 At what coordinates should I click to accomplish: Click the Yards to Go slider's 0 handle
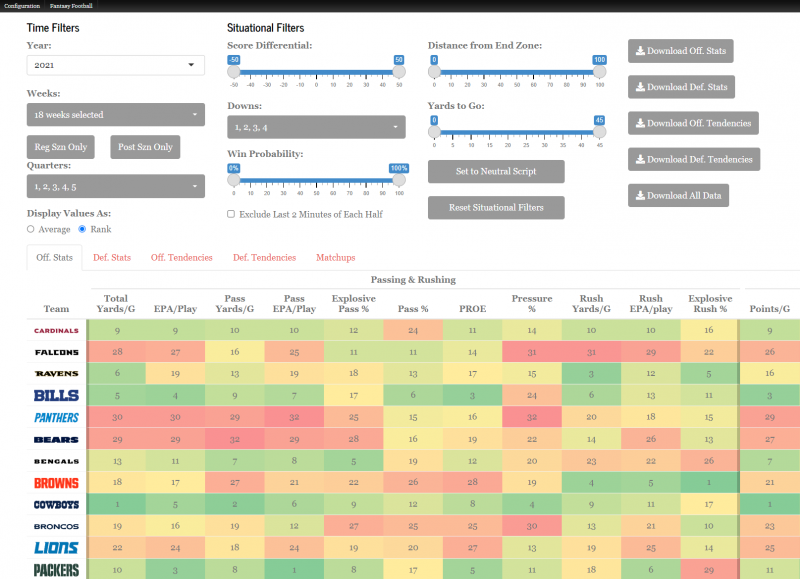point(434,132)
